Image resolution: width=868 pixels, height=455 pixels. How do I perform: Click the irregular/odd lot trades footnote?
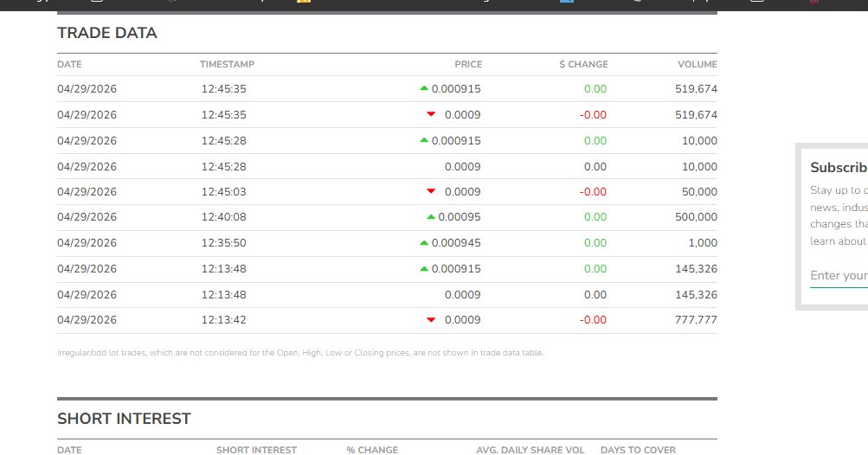300,353
